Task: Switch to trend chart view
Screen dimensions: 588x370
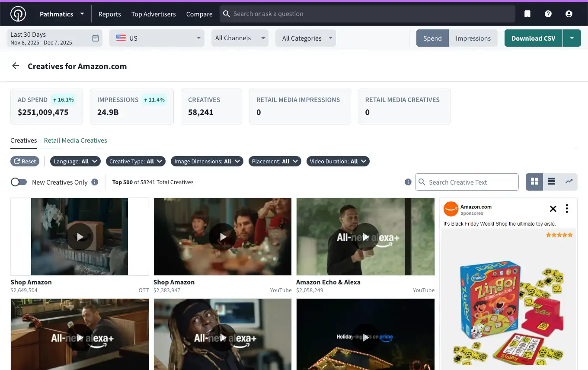Action: pyautogui.click(x=569, y=182)
